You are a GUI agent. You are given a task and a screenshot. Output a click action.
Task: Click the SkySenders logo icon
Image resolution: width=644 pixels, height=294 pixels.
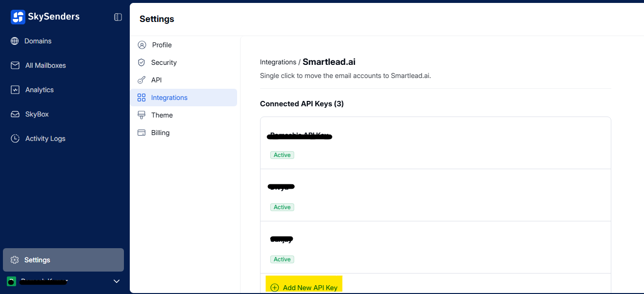18,17
